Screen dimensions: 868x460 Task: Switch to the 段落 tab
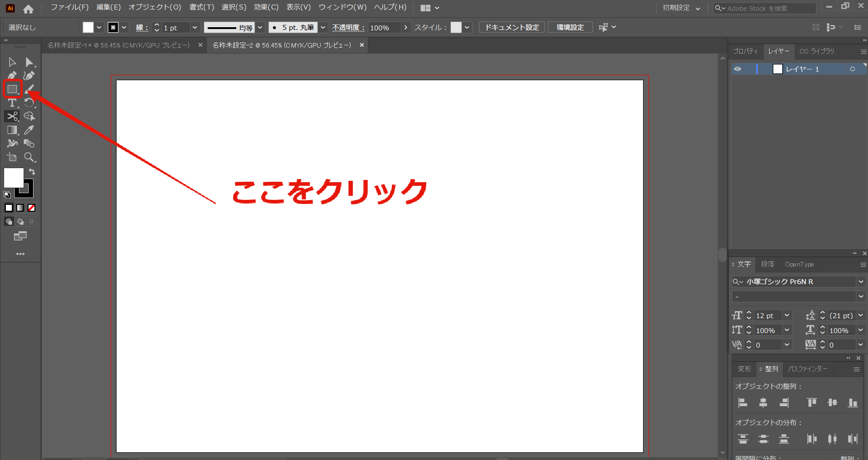point(768,264)
